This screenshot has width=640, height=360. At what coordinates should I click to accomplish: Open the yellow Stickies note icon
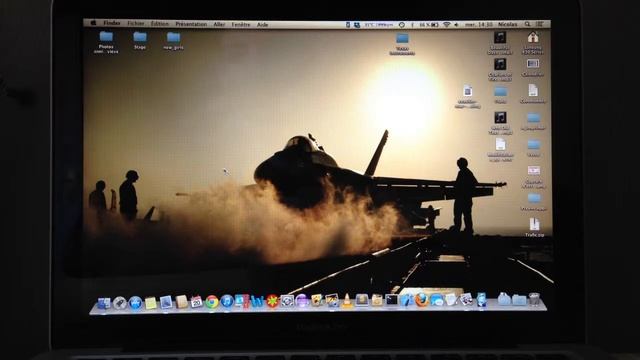pos(151,302)
